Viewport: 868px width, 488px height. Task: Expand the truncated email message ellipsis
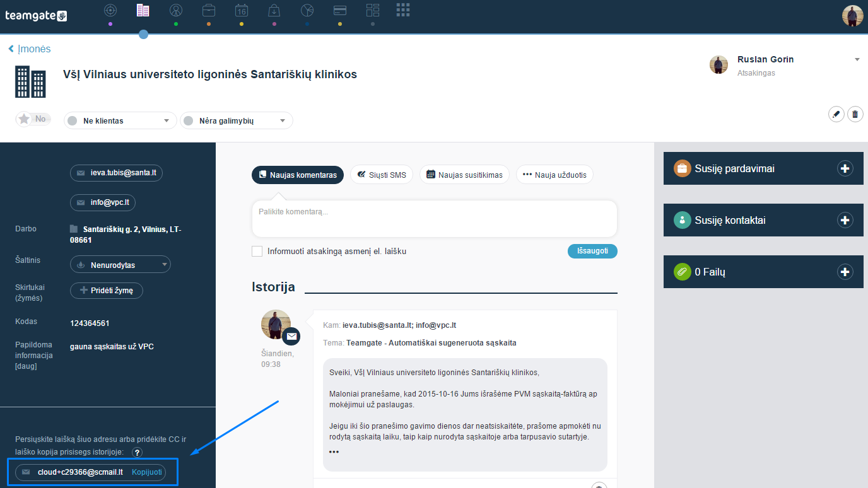pos(334,452)
